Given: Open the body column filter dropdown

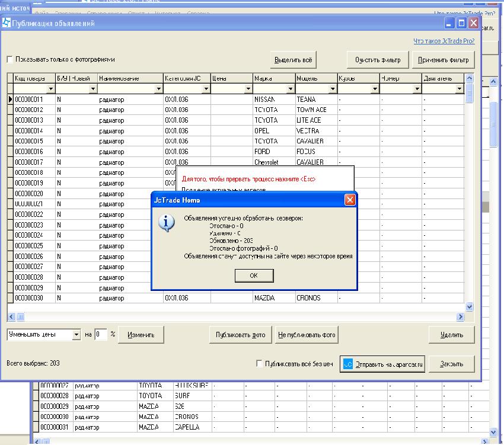Looking at the screenshot, I should tap(375, 89).
